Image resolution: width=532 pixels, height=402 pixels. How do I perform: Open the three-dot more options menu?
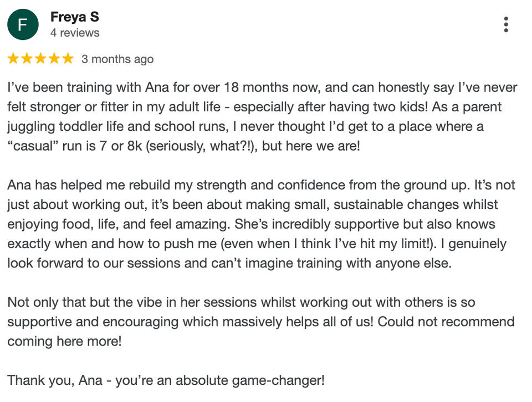coord(505,25)
